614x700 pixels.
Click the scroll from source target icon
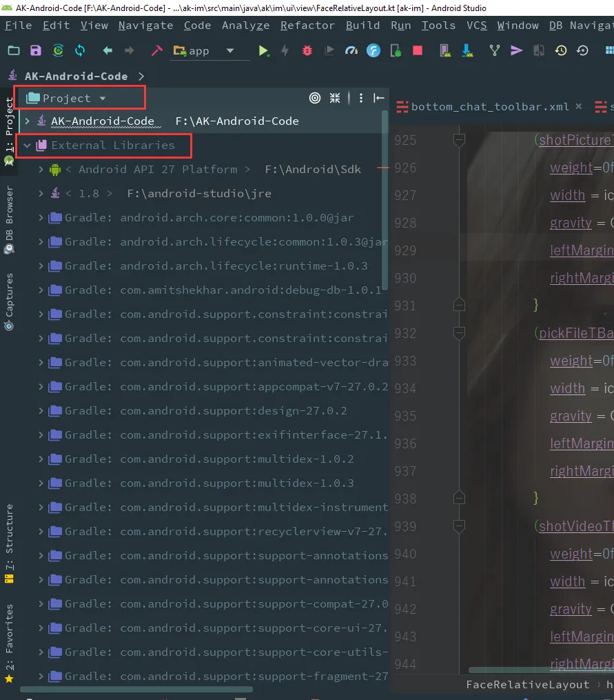[315, 98]
